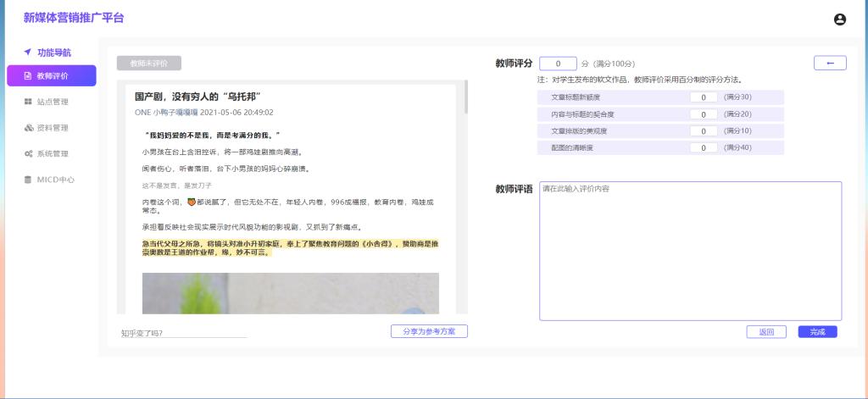This screenshot has width=868, height=399.
Task: Click the 功能导航 navigation arrow icon
Action: tap(27, 52)
